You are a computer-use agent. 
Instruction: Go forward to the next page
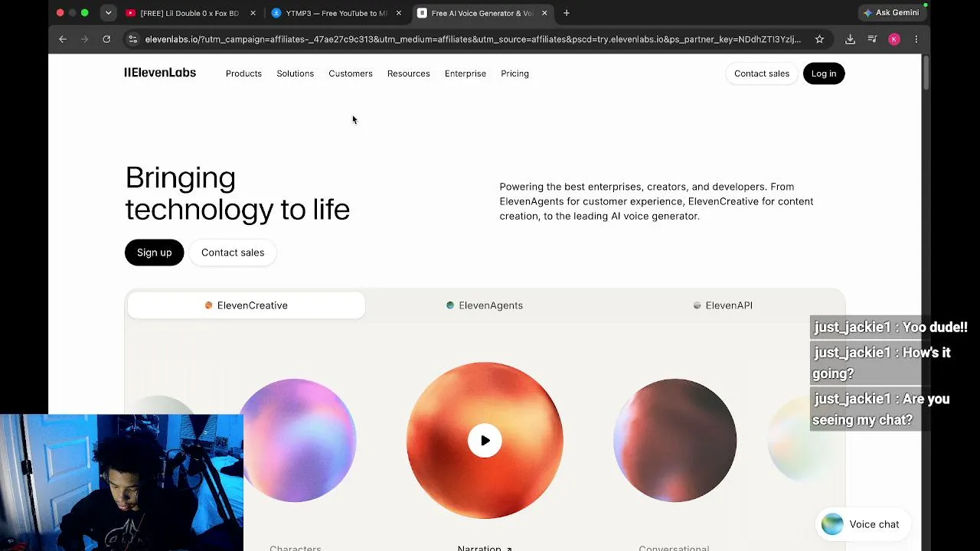pyautogui.click(x=84, y=39)
